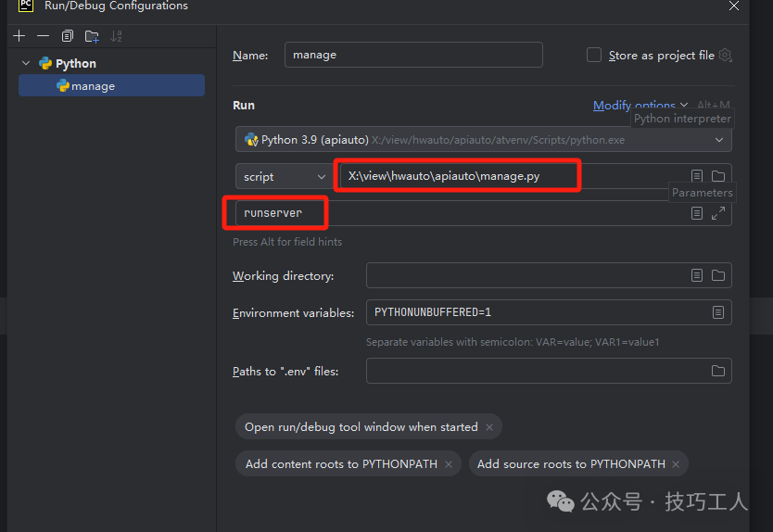Open the Modify options menu
This screenshot has height=532, width=773.
pos(640,105)
